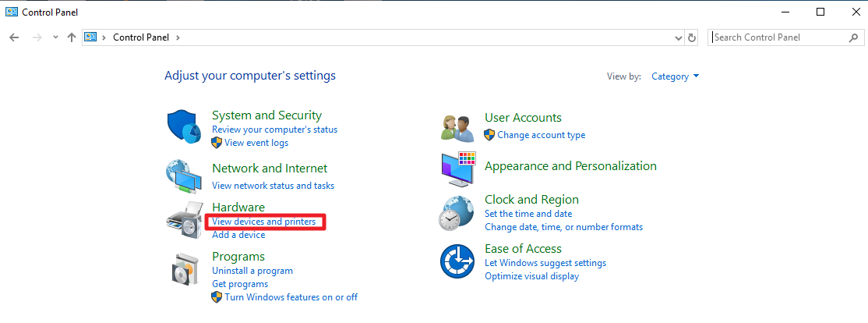Viewport: 868px width, 323px height.
Task: Open User Accounts category heading
Action: point(523,118)
